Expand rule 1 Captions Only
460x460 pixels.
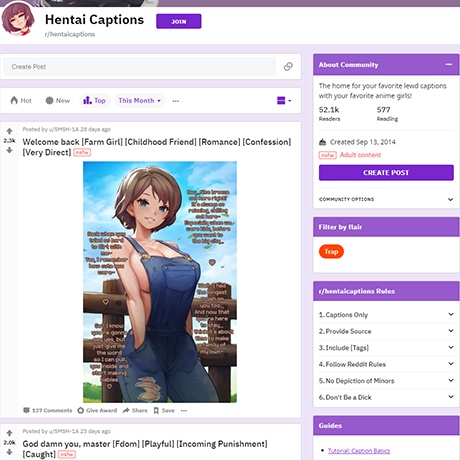point(386,315)
